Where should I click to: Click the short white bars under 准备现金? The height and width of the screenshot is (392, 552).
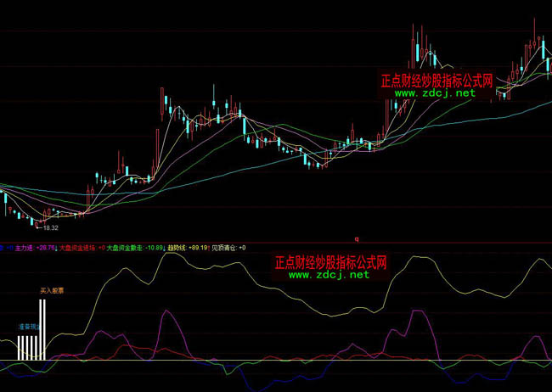(28, 348)
